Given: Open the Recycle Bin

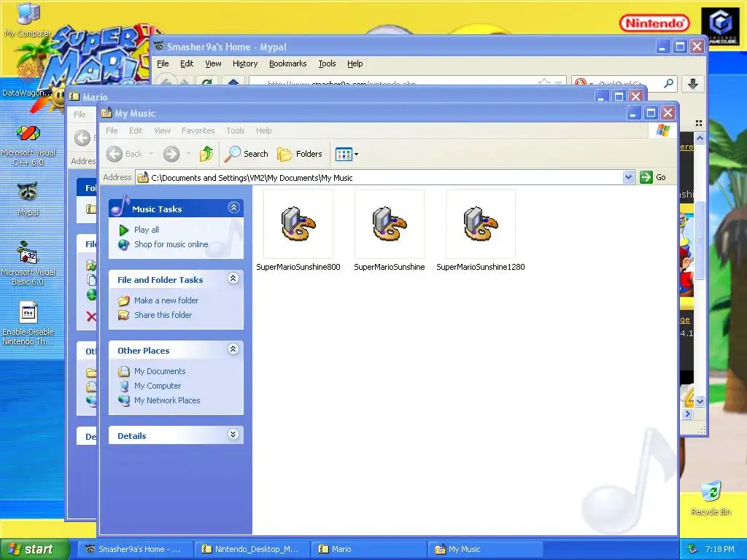Looking at the screenshot, I should coord(711,498).
